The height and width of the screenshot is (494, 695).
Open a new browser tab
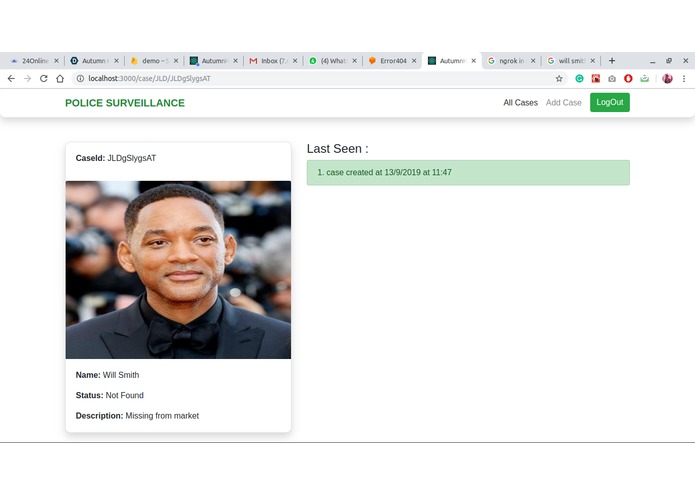pos(612,61)
